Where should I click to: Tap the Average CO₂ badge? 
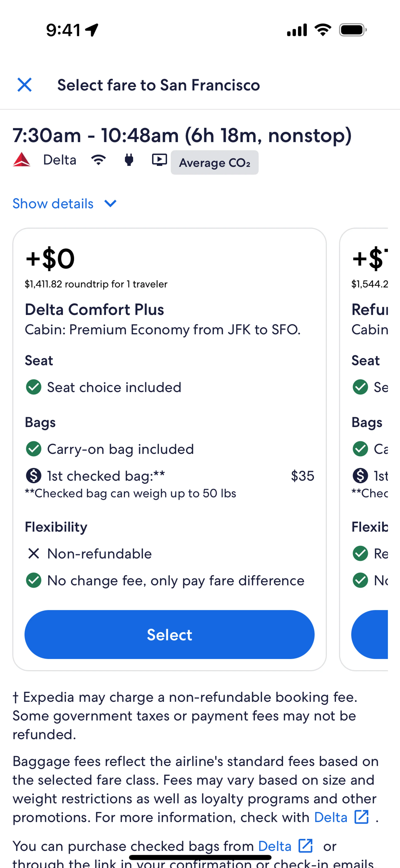click(214, 163)
